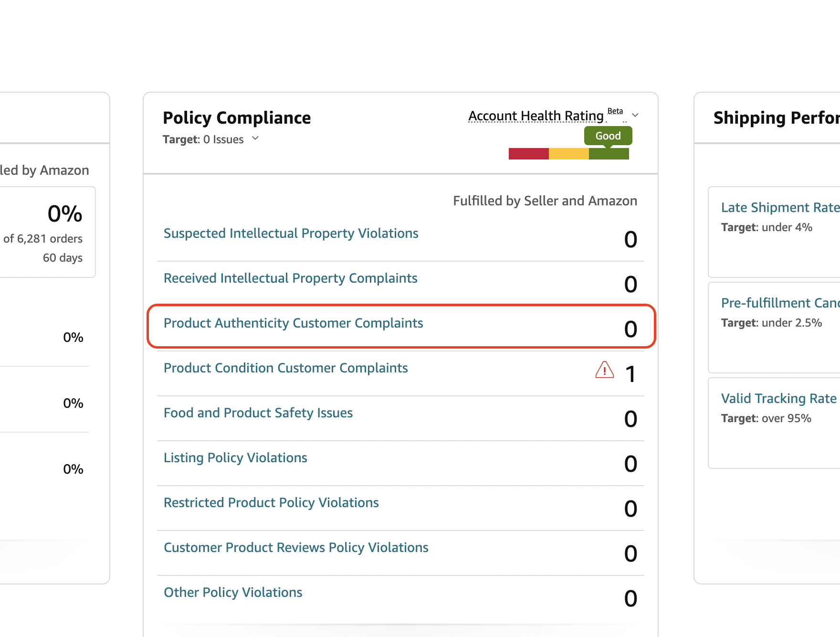Image resolution: width=840 pixels, height=637 pixels.
Task: Click yellow segment of health rating bar
Action: click(x=568, y=154)
